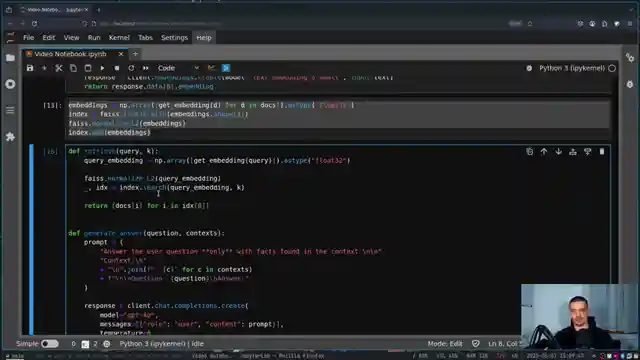The height and width of the screenshot is (360, 640).
Task: Open the Kernel menu
Action: (x=119, y=38)
